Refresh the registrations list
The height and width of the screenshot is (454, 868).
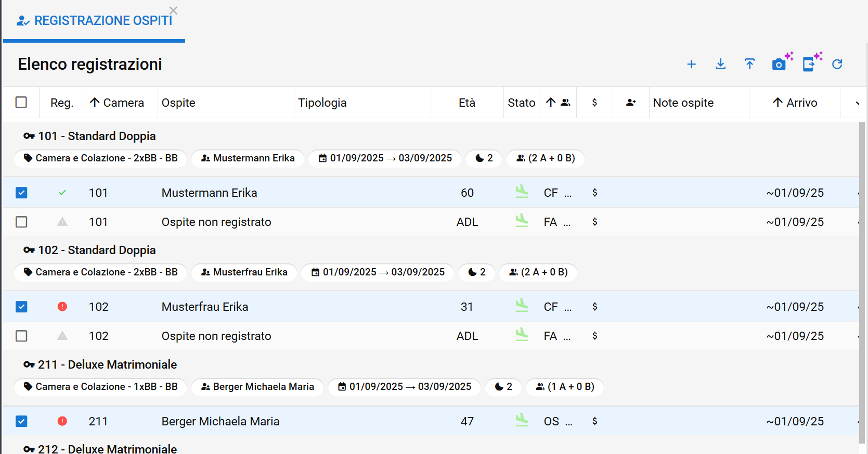[x=837, y=64]
